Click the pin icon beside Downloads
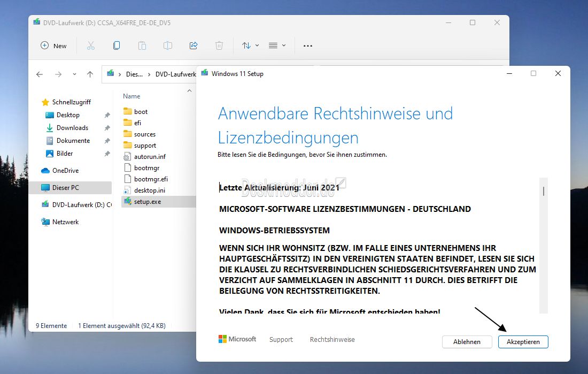 [x=107, y=128]
